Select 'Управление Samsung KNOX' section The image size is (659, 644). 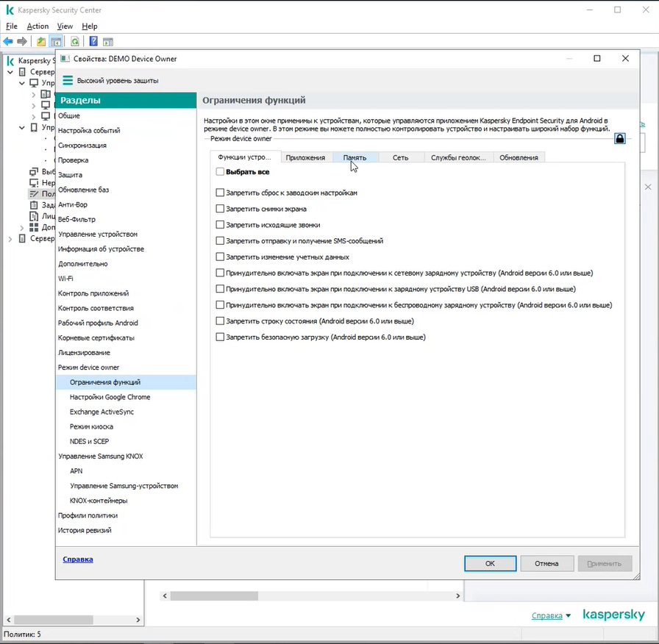(x=126, y=457)
